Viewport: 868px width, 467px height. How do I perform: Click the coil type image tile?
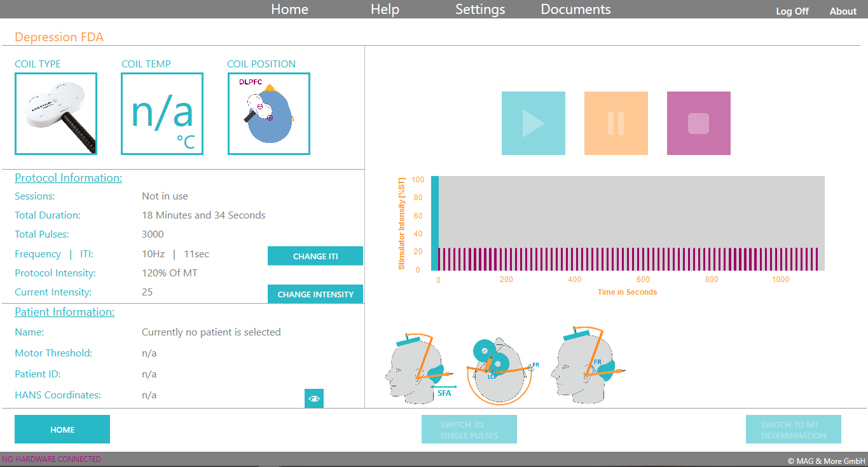tap(56, 114)
